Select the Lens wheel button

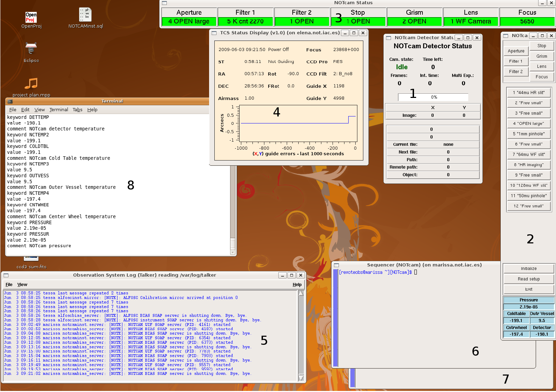542,66
